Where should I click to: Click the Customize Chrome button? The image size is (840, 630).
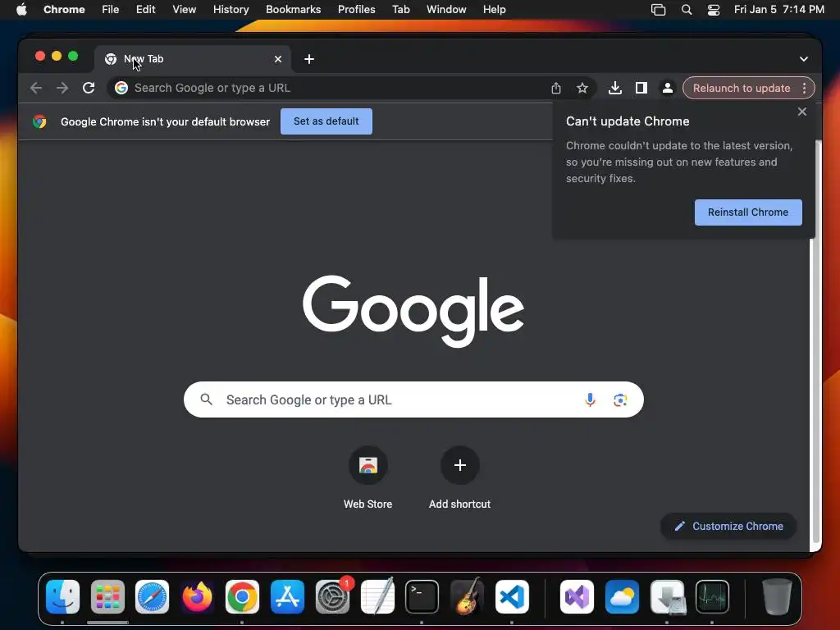tap(728, 526)
